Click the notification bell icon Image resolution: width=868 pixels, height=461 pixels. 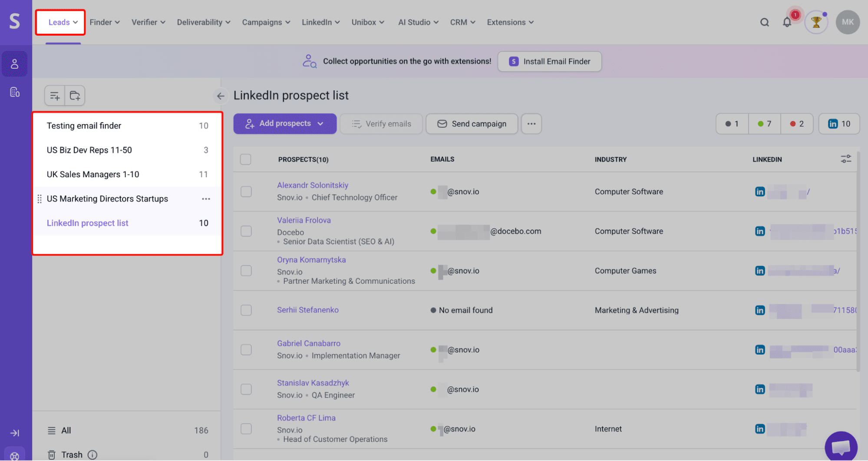(787, 23)
